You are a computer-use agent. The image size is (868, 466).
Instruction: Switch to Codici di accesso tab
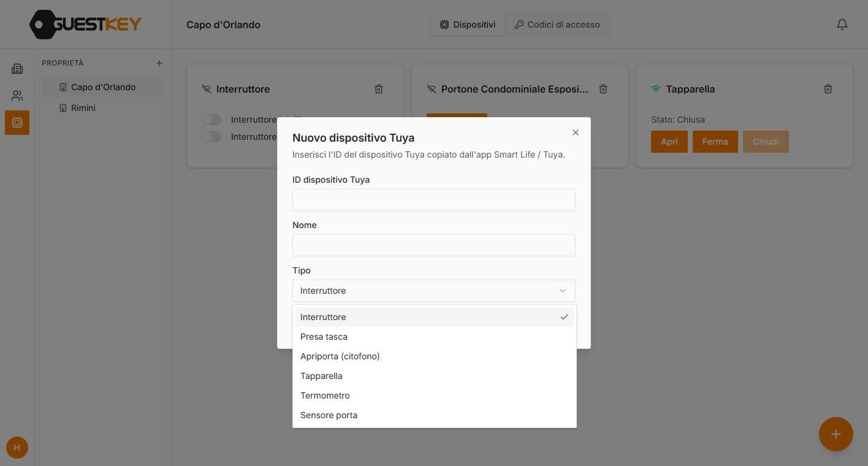click(x=557, y=25)
